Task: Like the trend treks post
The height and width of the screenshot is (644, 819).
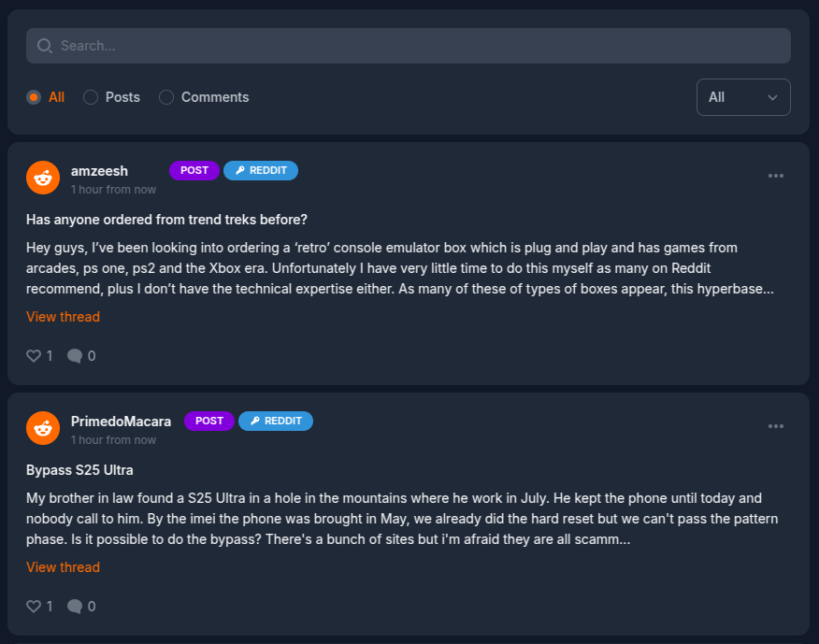Action: point(34,356)
